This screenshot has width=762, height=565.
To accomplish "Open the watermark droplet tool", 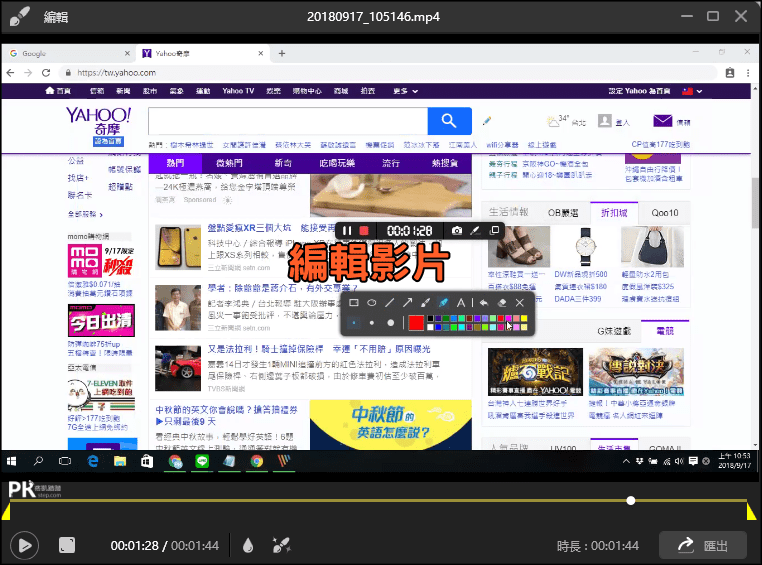I will 248,546.
